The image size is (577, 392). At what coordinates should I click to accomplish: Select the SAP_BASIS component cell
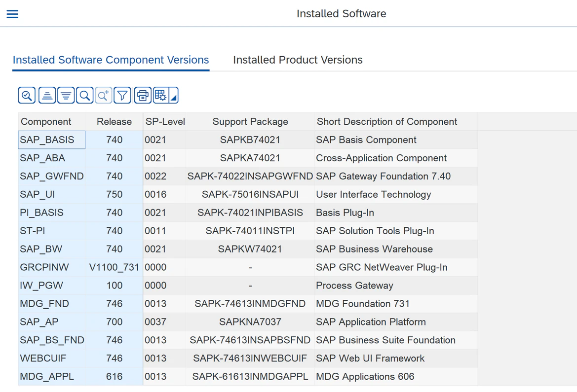pos(51,140)
